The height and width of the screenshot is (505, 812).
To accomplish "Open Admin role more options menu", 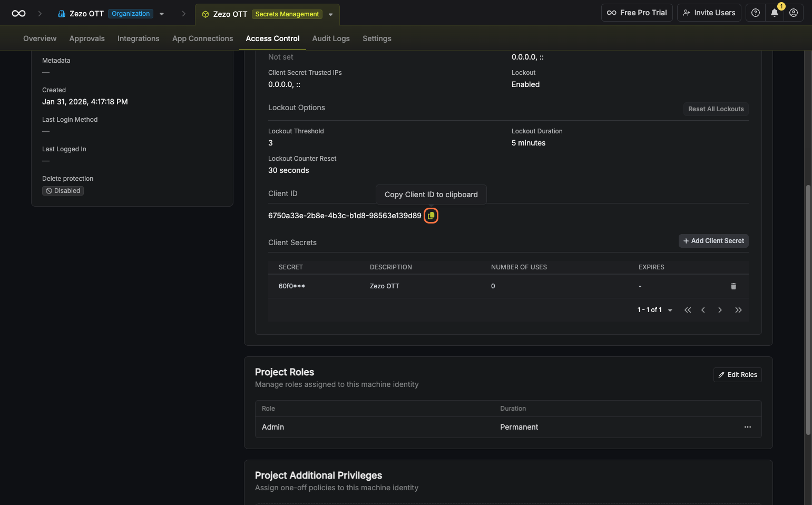I will coord(747,427).
